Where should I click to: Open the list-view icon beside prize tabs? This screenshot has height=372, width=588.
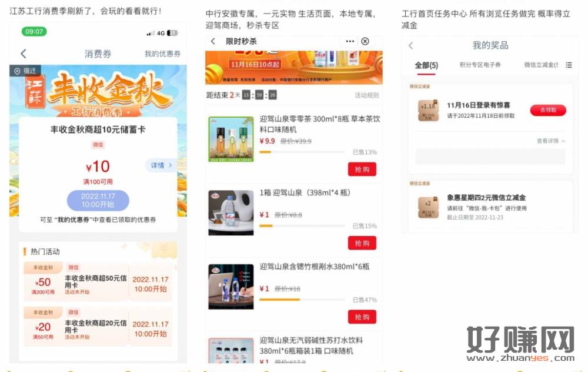(x=569, y=65)
